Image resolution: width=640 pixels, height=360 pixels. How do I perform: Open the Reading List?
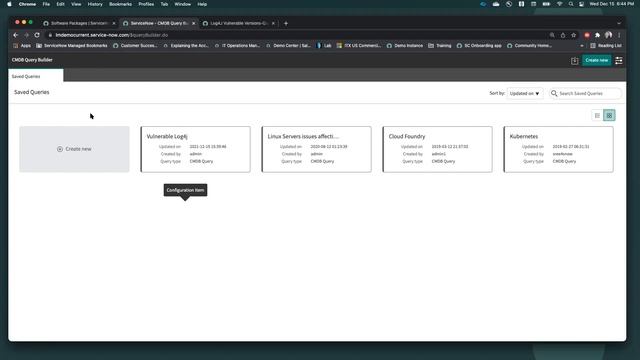(x=606, y=46)
